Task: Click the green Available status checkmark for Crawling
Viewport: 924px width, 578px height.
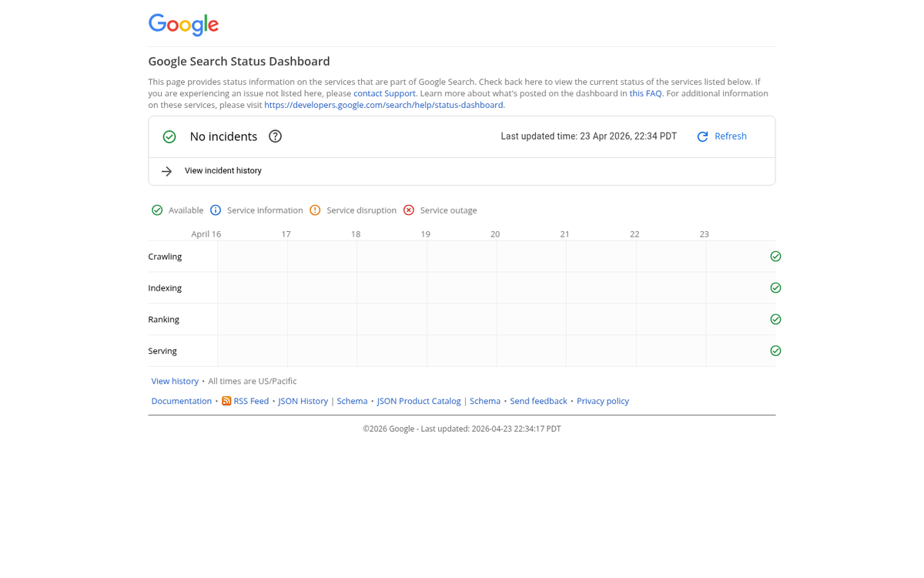Action: (x=775, y=256)
